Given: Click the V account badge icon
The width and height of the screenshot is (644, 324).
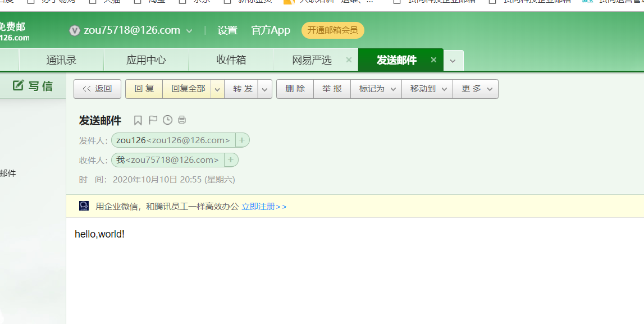Looking at the screenshot, I should coord(74,30).
